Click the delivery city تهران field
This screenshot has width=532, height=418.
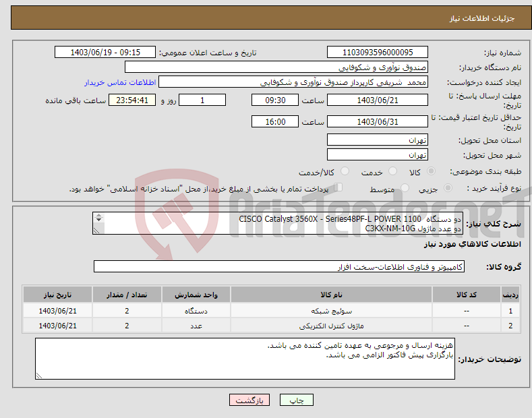pos(378,154)
